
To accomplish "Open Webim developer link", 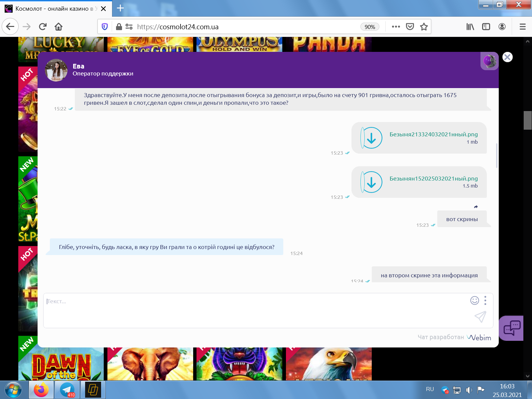I will point(479,337).
